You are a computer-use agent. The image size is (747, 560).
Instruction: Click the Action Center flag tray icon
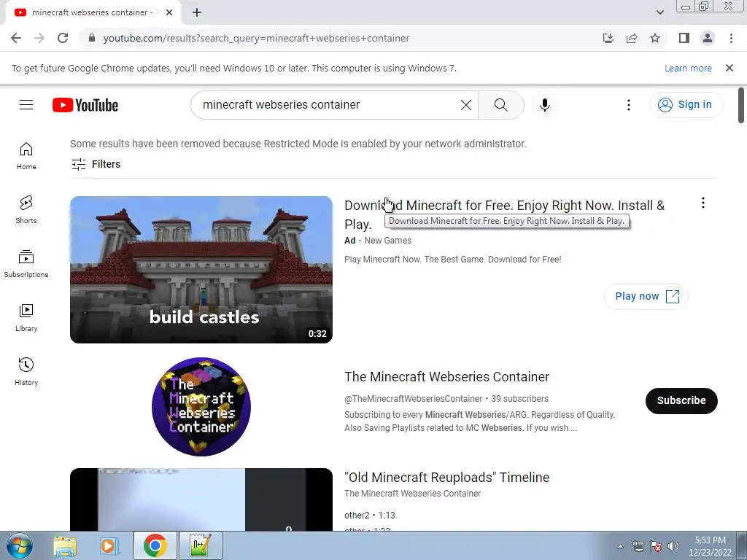tap(656, 546)
